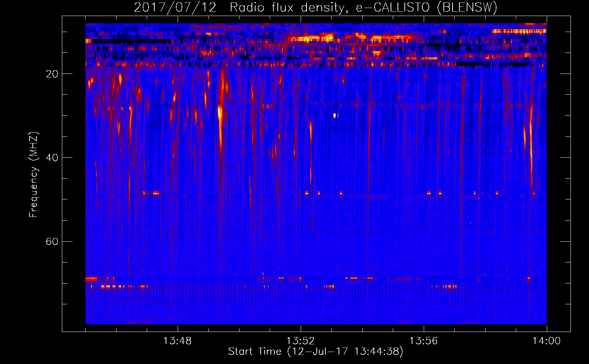
Task: Click the 60 frequency tick label
Action: point(52,241)
